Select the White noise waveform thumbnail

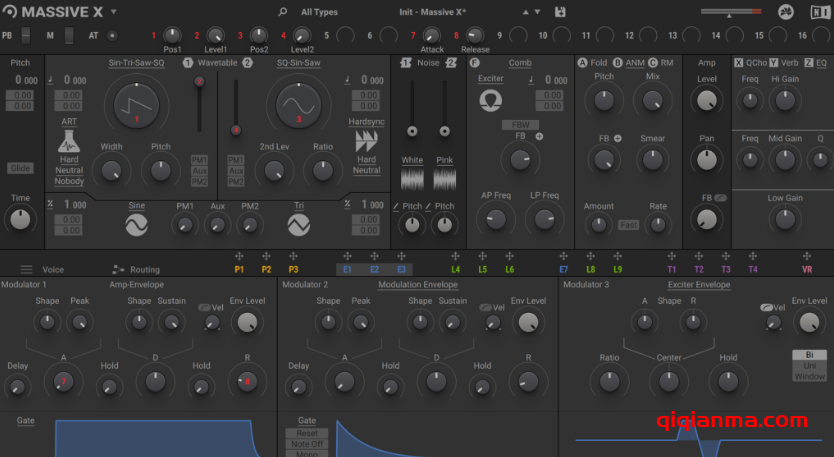[412, 179]
